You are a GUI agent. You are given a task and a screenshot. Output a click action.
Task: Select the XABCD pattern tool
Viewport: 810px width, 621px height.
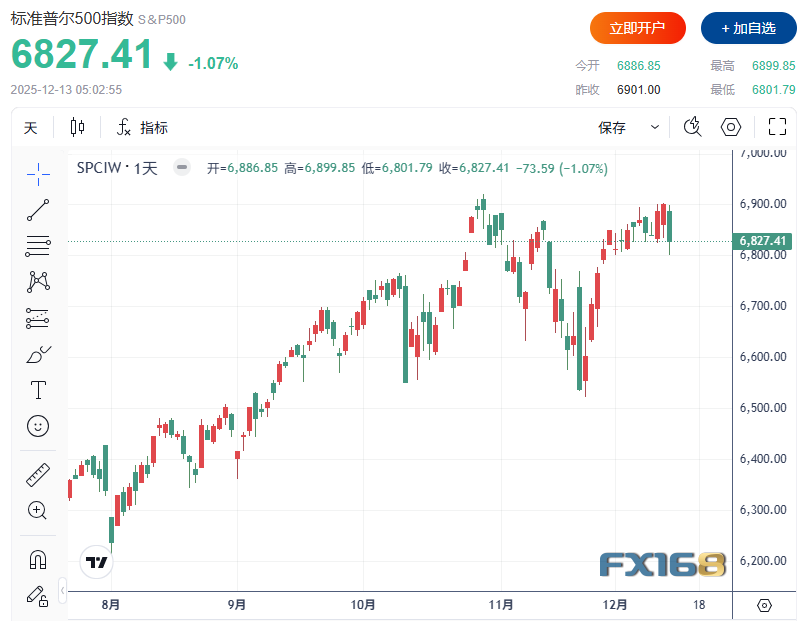pos(38,282)
